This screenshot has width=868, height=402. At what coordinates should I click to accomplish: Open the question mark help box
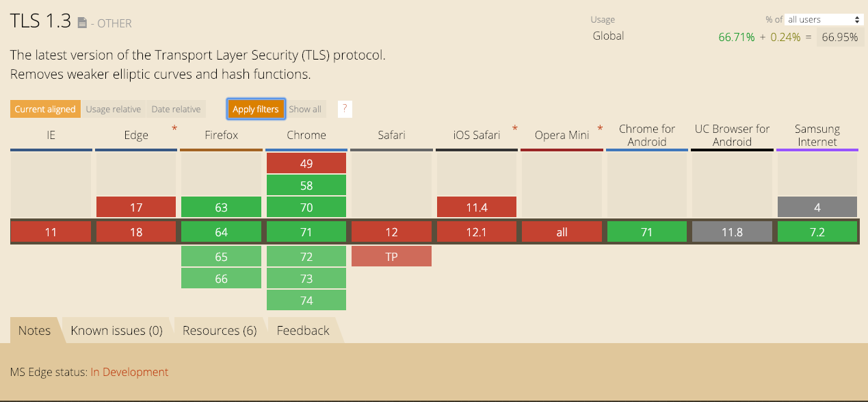tap(345, 109)
